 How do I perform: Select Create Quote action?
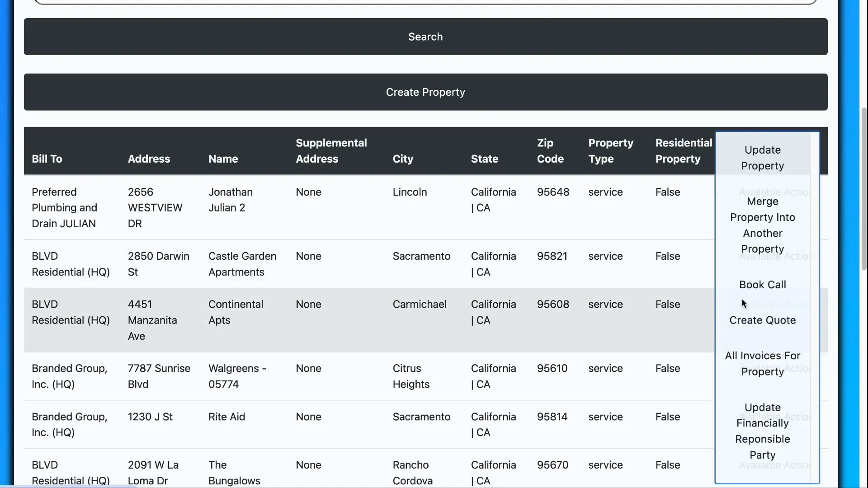tap(762, 320)
